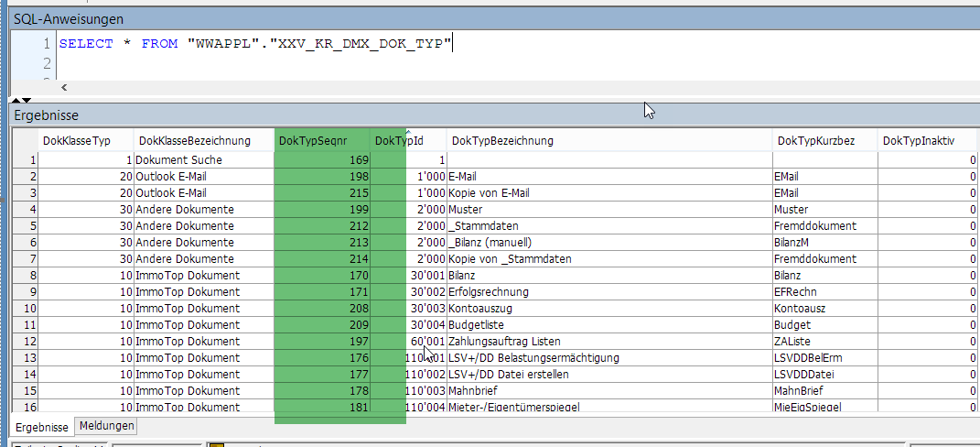Click the '_Stammdaten' cell in row 5
980x447 pixels.
click(609, 226)
